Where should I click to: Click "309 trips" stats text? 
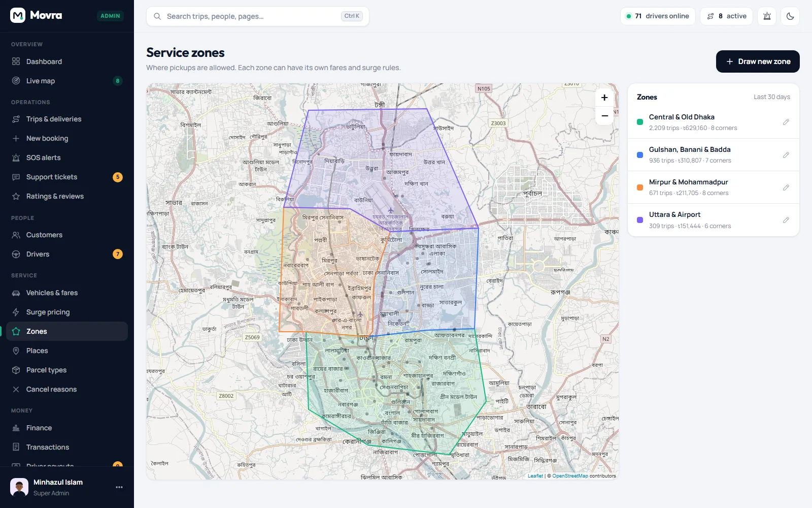click(661, 226)
